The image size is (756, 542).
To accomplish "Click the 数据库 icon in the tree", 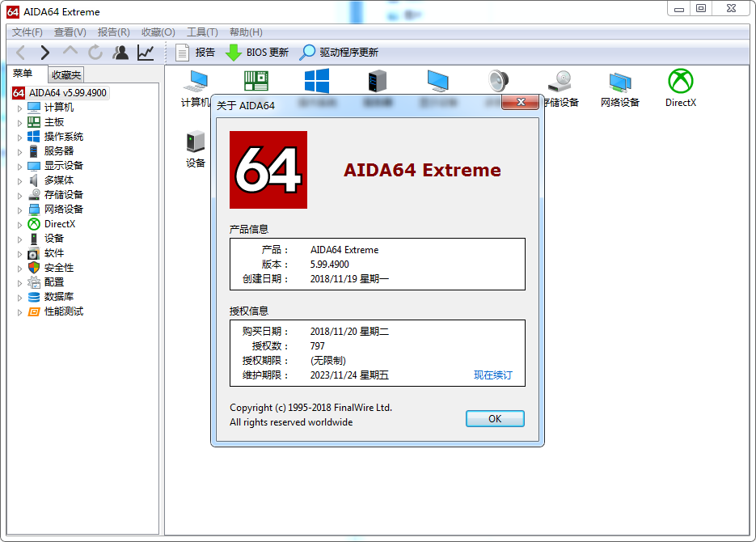I will click(34, 297).
